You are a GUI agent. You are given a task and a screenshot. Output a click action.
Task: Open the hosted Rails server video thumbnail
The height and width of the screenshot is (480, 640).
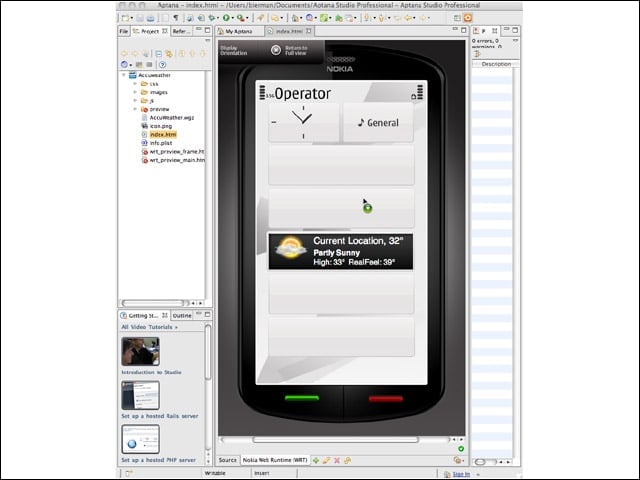tap(140, 395)
